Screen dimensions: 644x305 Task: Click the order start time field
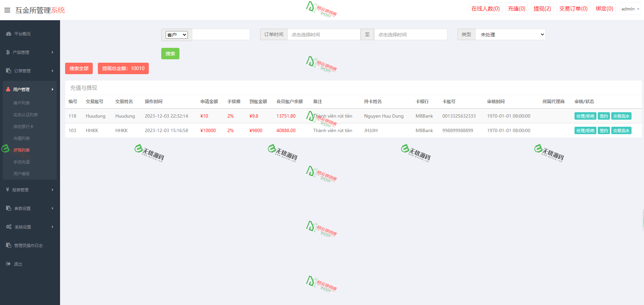coord(324,34)
